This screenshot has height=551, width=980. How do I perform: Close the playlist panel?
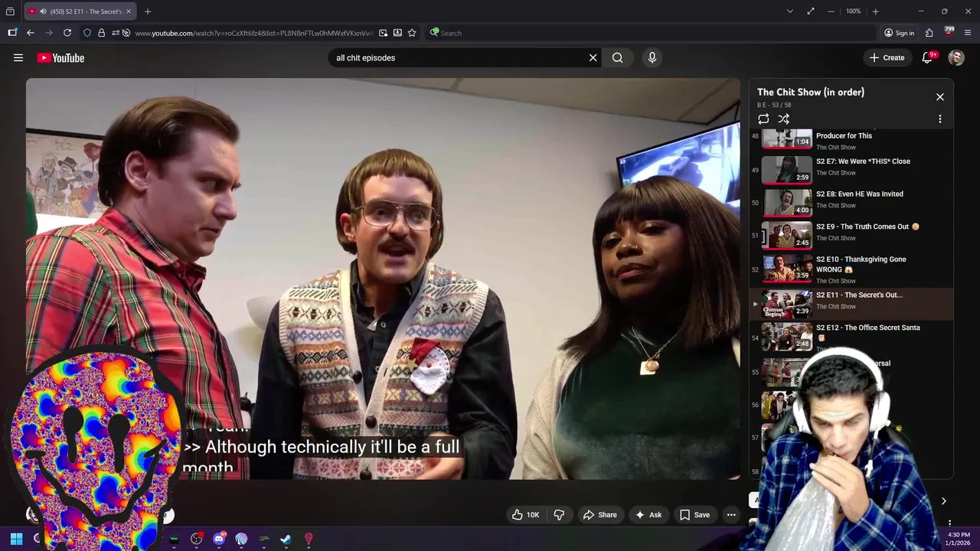coord(940,97)
